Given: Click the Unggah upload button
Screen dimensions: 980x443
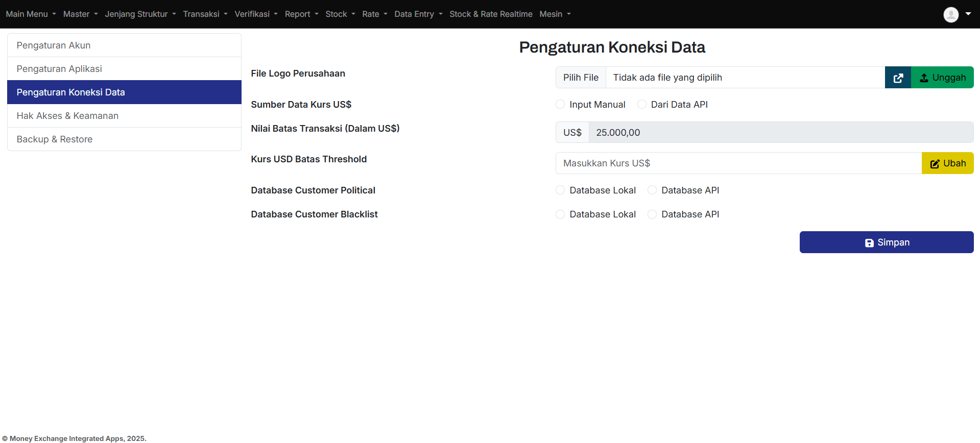Looking at the screenshot, I should (x=942, y=78).
